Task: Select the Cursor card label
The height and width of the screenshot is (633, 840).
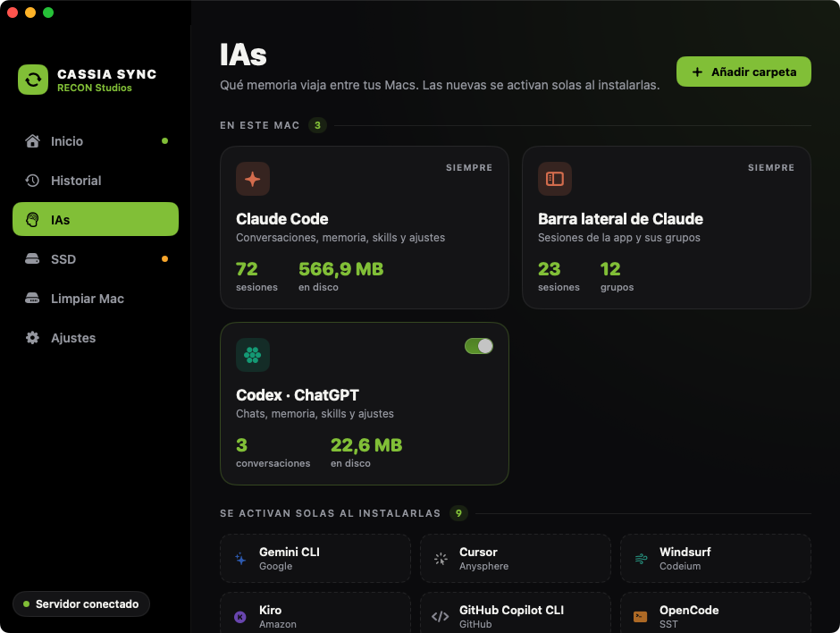Action: click(478, 552)
